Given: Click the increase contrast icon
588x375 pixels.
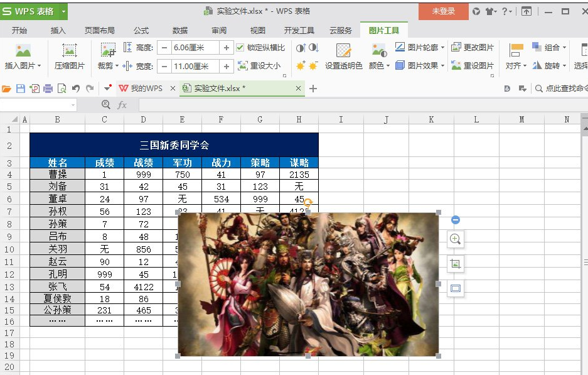Looking at the screenshot, I should 301,48.
